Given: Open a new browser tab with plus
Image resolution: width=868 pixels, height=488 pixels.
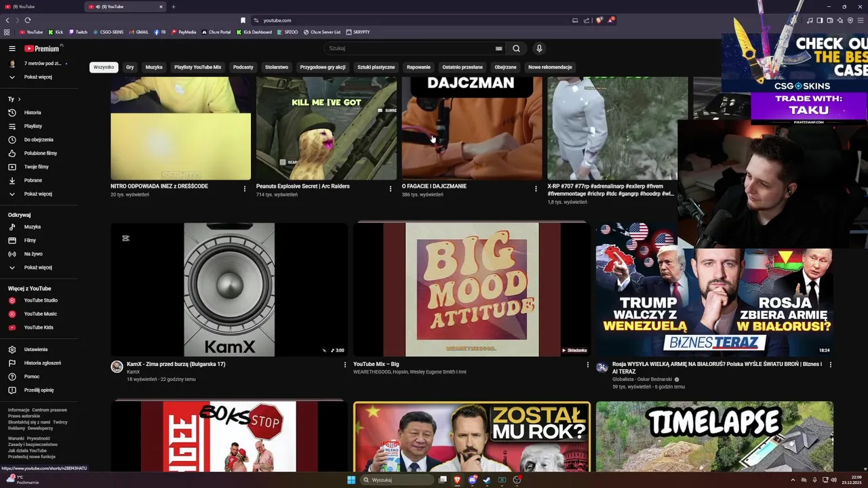Looking at the screenshot, I should pyautogui.click(x=173, y=7).
